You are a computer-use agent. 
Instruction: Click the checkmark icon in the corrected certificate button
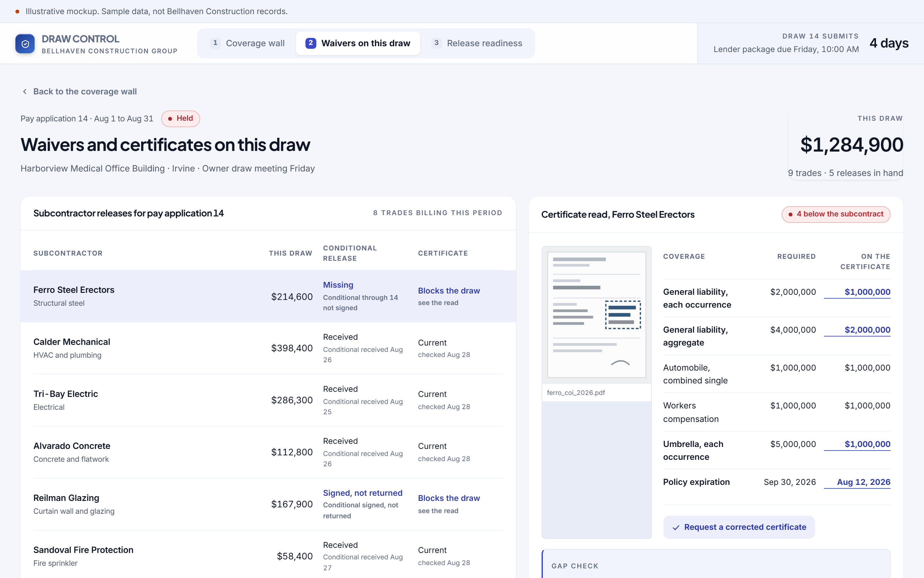coord(676,528)
